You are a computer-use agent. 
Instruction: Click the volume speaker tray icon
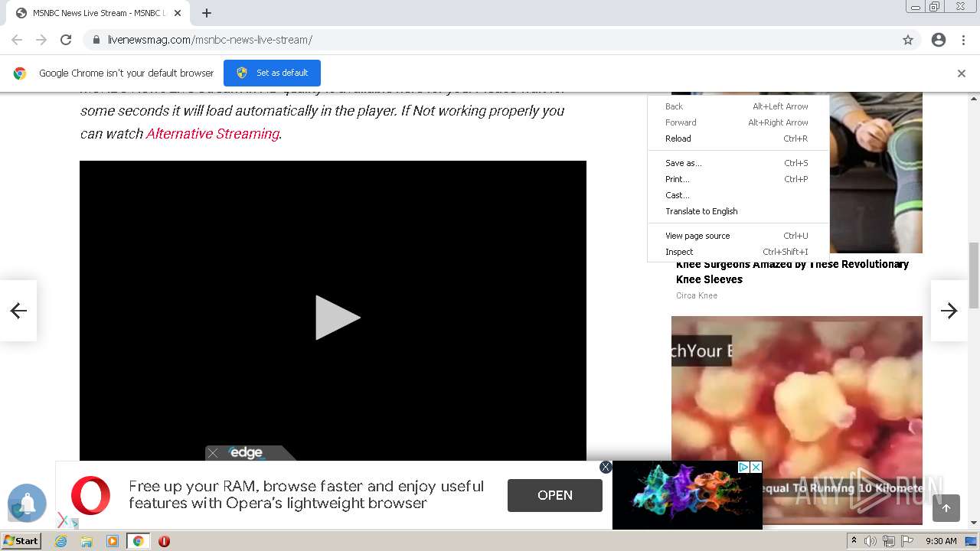(x=871, y=541)
